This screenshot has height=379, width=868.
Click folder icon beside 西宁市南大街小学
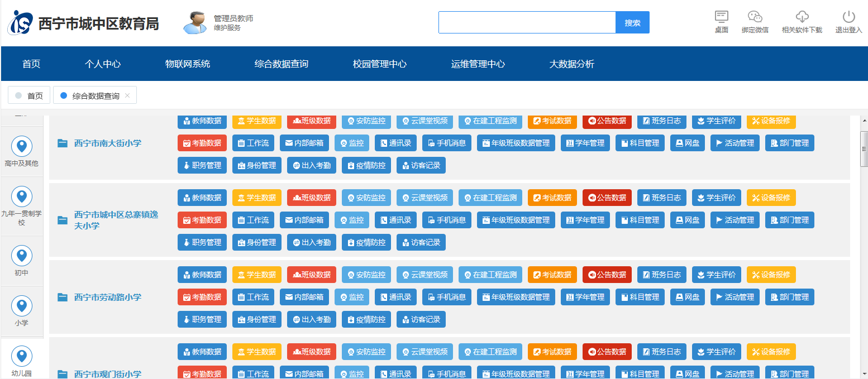(x=63, y=143)
